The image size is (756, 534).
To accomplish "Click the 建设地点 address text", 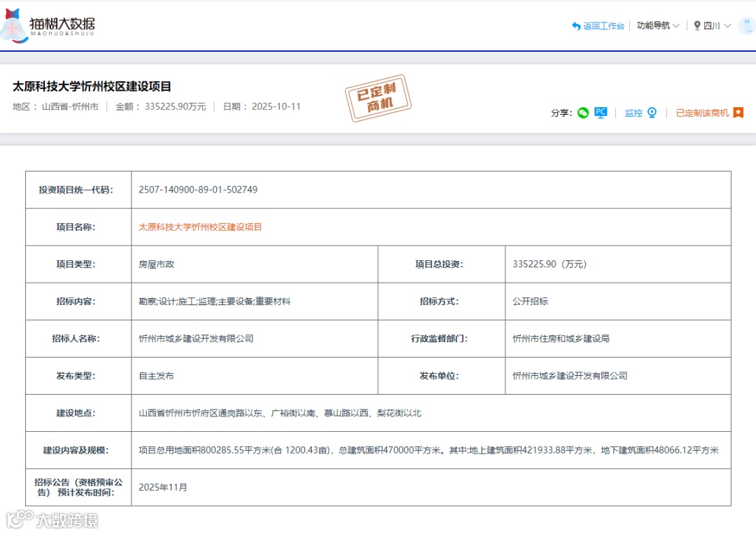I will click(279, 413).
